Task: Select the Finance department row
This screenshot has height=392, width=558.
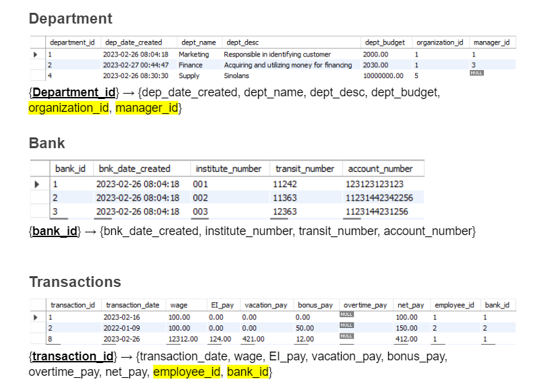Action: point(195,65)
